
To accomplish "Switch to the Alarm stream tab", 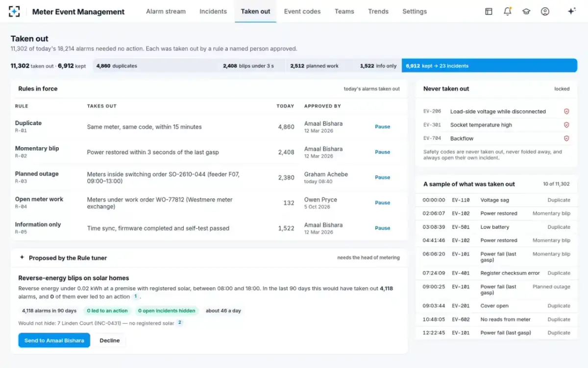I will (166, 11).
